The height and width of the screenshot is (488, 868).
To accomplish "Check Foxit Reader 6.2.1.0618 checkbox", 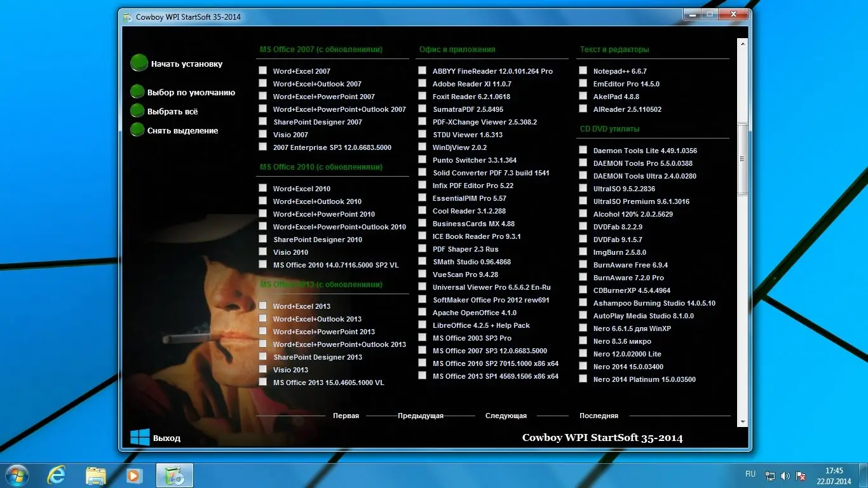I will point(423,96).
